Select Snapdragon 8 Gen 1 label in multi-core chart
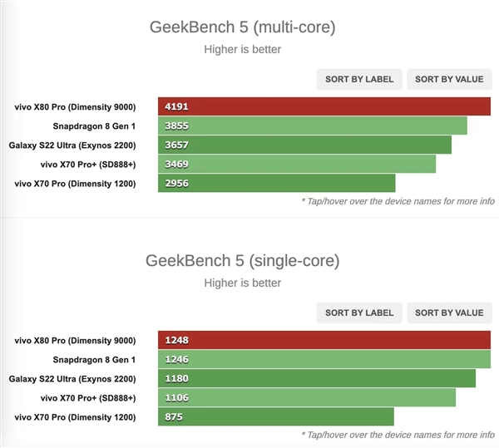This screenshot has width=499, height=448. point(94,126)
